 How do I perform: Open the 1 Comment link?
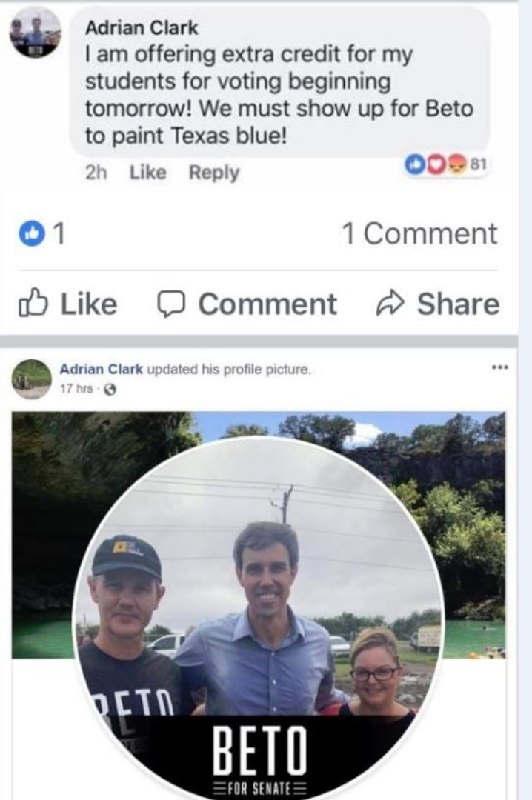coord(419,234)
